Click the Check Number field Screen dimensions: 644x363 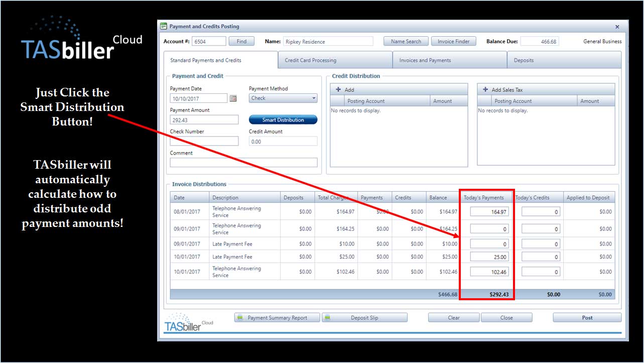pos(204,141)
